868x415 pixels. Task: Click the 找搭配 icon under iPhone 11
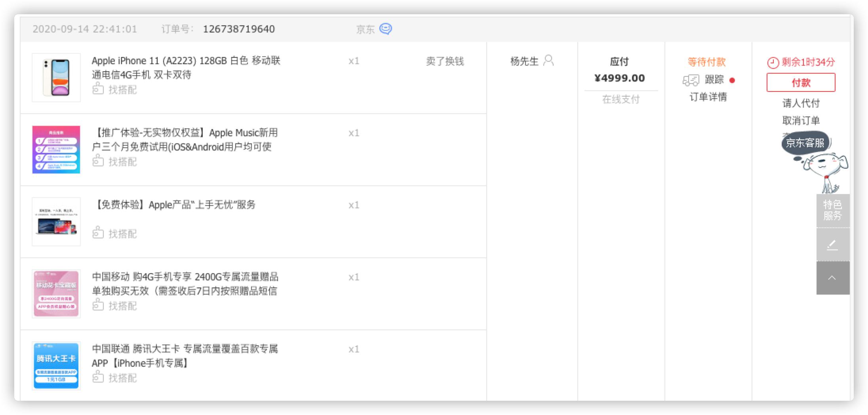point(98,89)
